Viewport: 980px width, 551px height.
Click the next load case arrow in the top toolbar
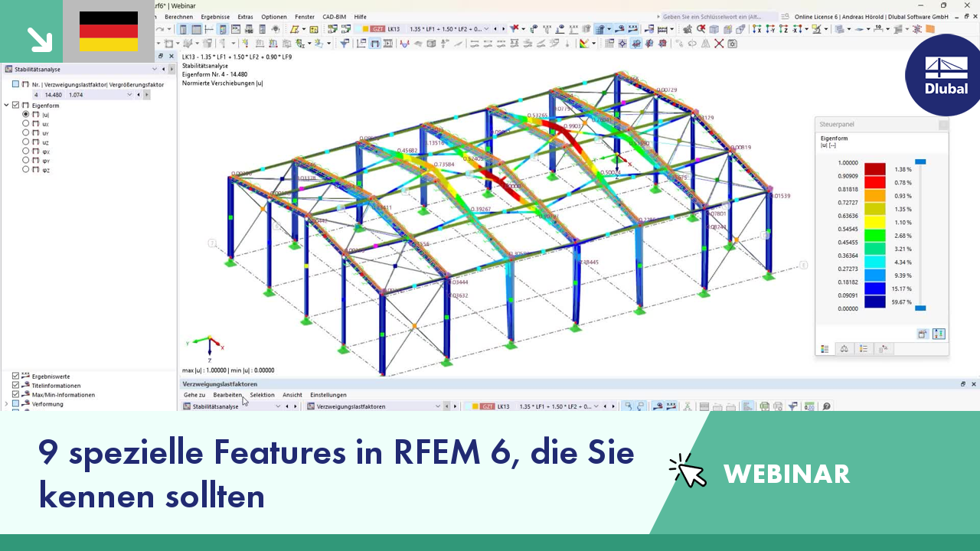[504, 29]
